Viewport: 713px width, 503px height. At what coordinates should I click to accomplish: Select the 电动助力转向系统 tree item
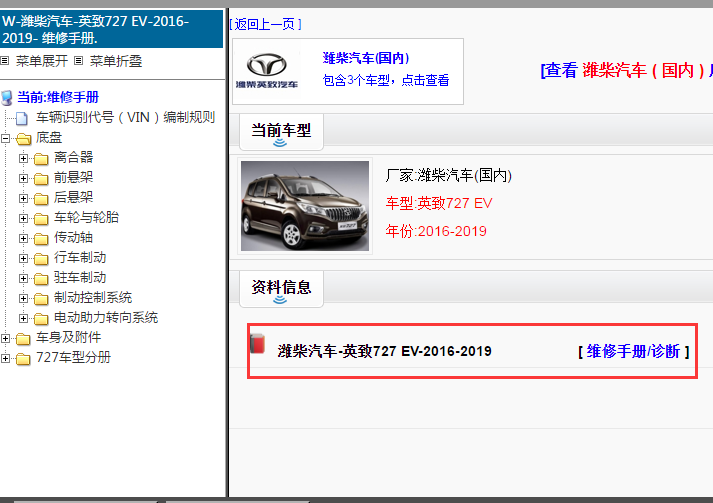point(106,317)
